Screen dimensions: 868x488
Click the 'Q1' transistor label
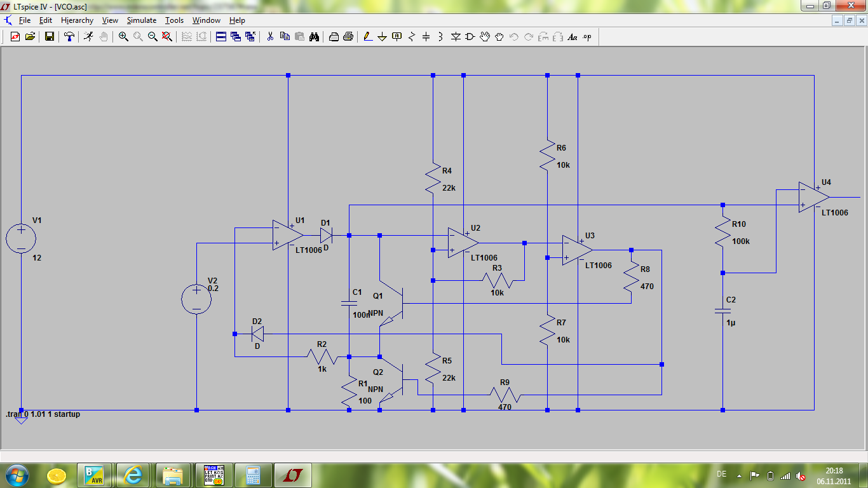pos(378,296)
